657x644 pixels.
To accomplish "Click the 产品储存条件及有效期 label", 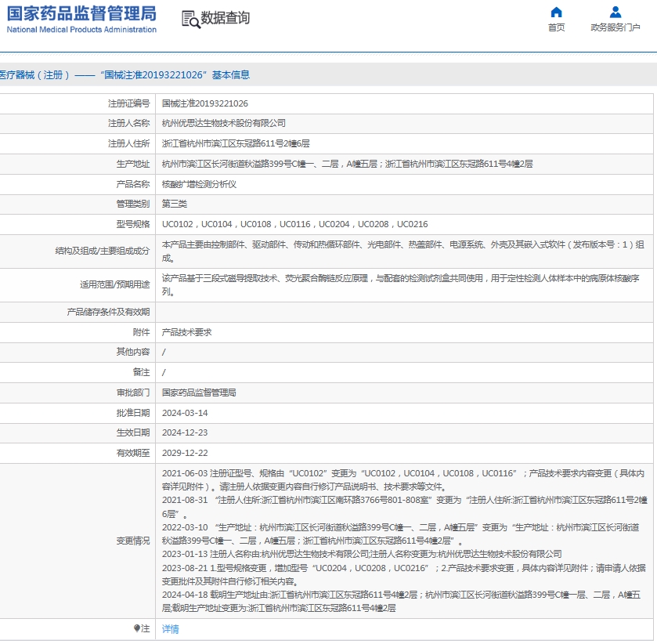I will [108, 312].
